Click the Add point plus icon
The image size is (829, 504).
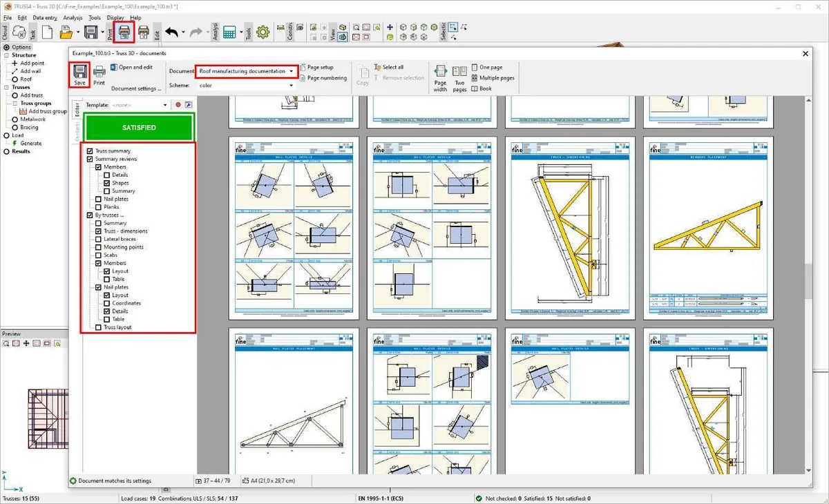pos(15,64)
